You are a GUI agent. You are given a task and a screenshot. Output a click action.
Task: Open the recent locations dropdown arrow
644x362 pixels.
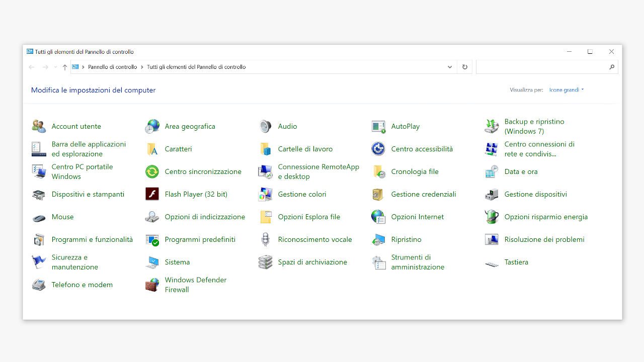(55, 67)
